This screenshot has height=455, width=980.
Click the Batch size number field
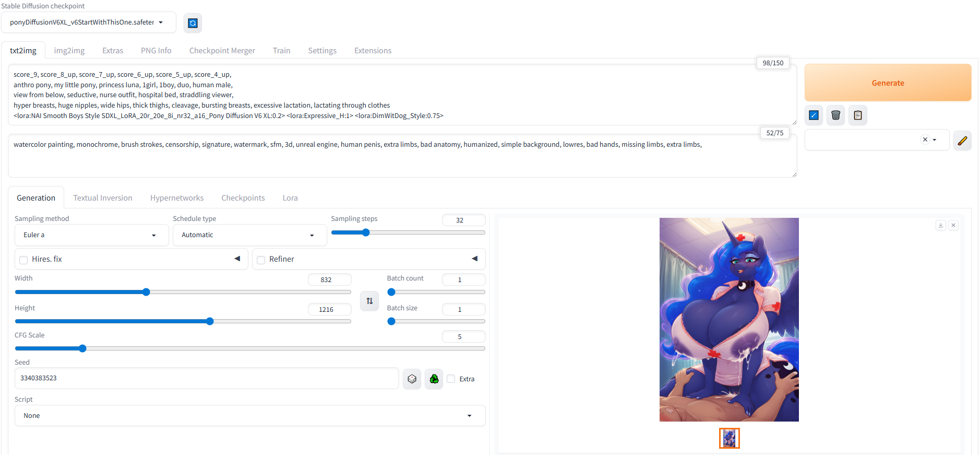click(x=463, y=309)
